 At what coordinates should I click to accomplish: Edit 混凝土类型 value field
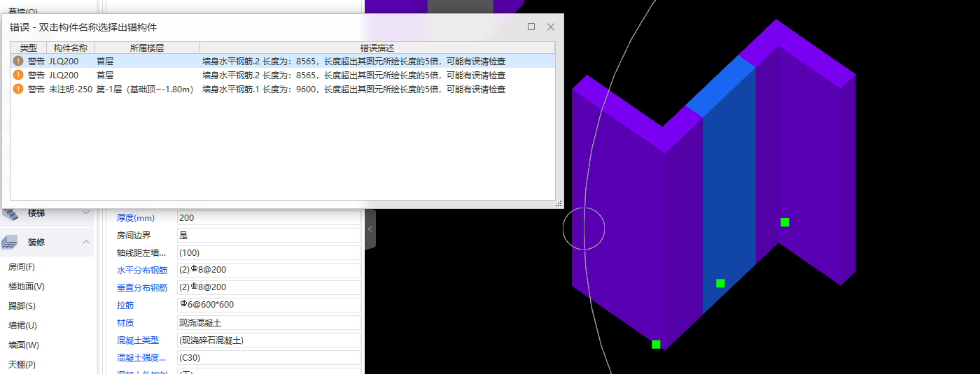click(x=269, y=340)
